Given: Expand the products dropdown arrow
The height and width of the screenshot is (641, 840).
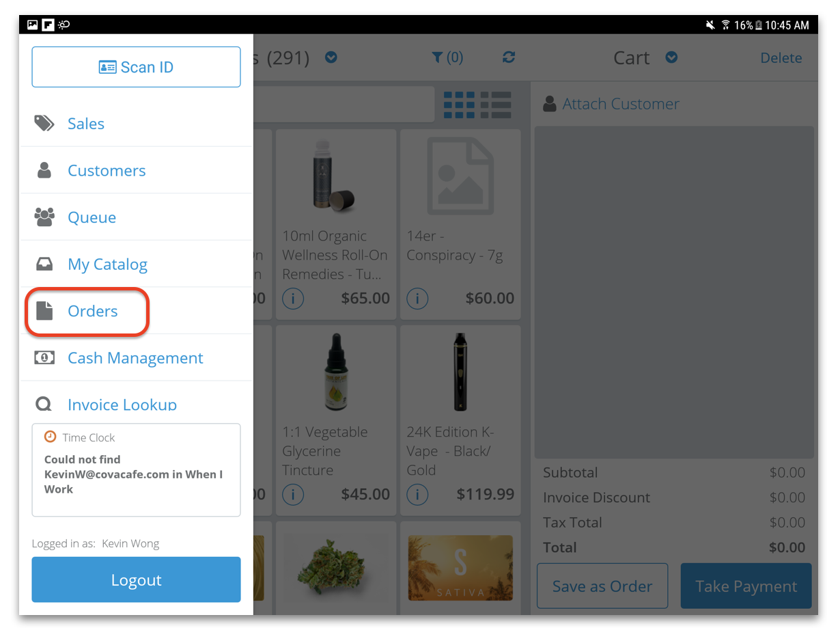Looking at the screenshot, I should coord(331,57).
